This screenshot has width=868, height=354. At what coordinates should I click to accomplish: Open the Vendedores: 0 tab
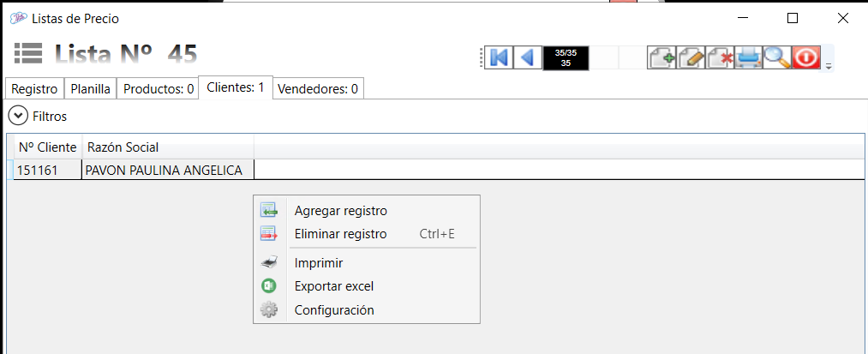click(x=318, y=88)
